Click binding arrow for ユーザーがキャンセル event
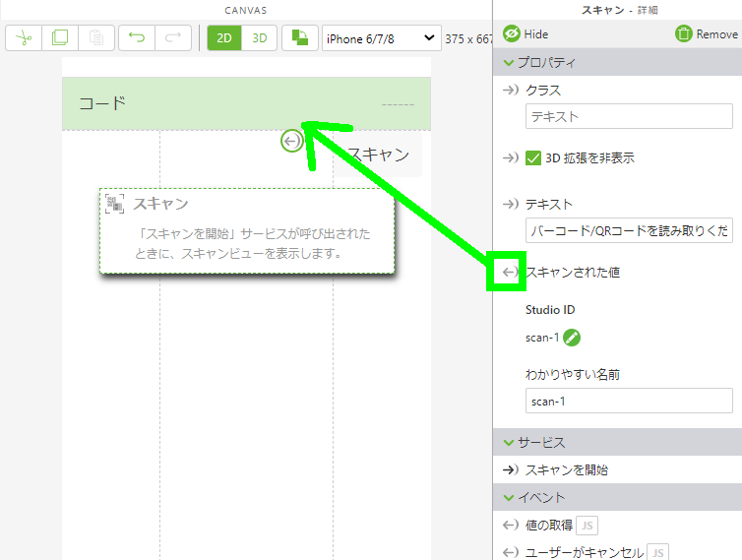742x560 pixels. (511, 552)
